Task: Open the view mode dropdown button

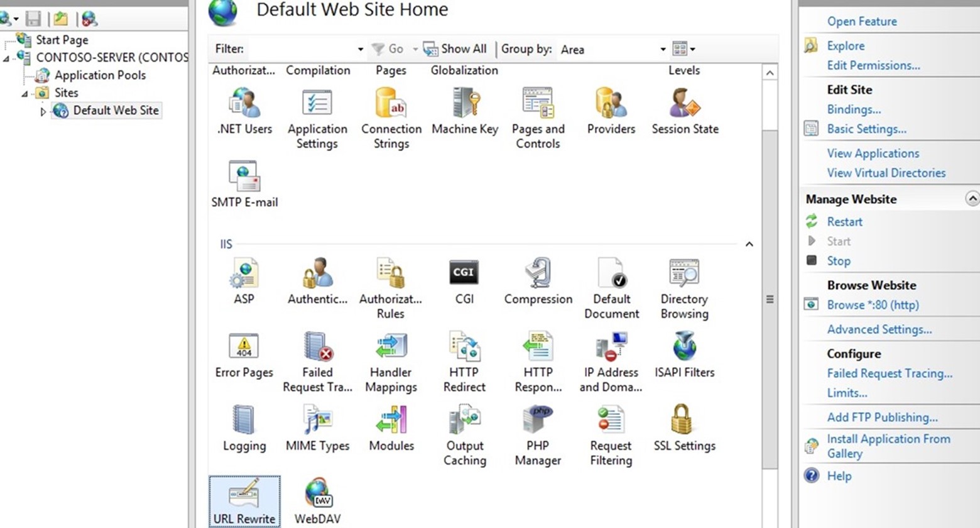Action: point(683,49)
